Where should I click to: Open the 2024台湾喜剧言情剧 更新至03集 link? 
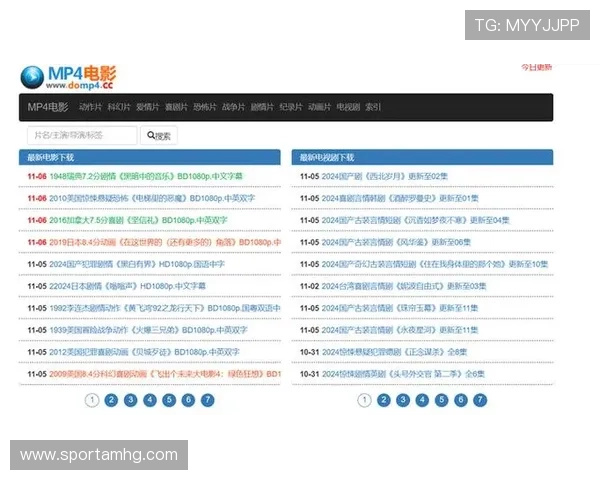coord(404,286)
